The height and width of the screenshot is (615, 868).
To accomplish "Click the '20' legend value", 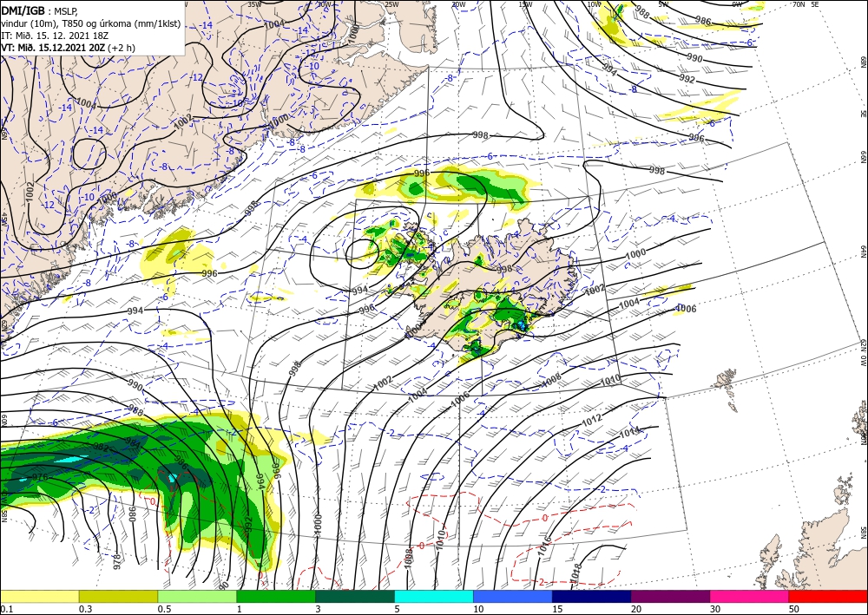I will click(636, 609).
